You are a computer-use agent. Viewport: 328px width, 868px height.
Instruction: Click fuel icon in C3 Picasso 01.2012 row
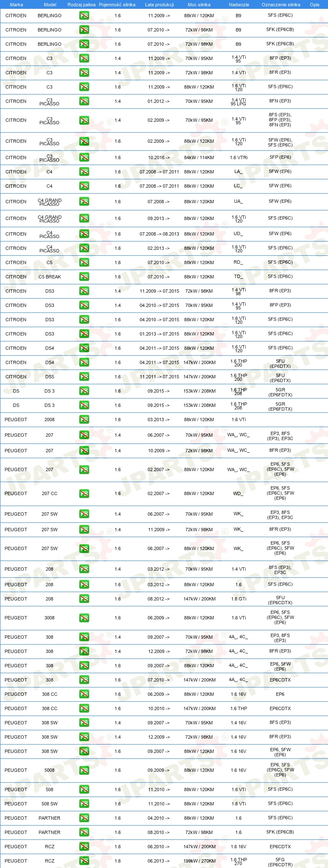84,101
